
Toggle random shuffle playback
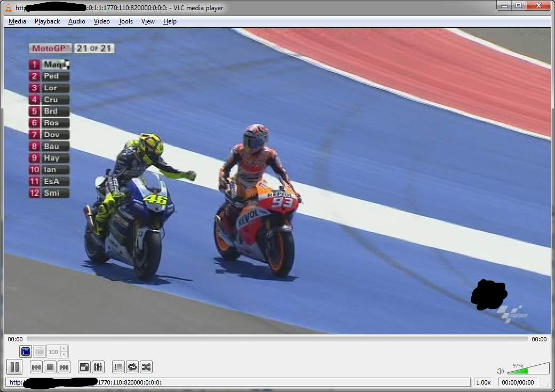[146, 367]
